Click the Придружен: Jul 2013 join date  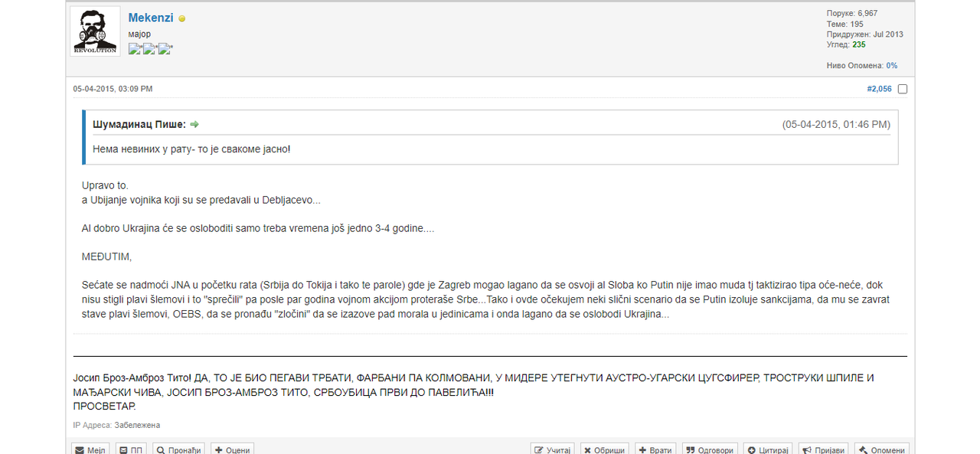click(x=865, y=34)
